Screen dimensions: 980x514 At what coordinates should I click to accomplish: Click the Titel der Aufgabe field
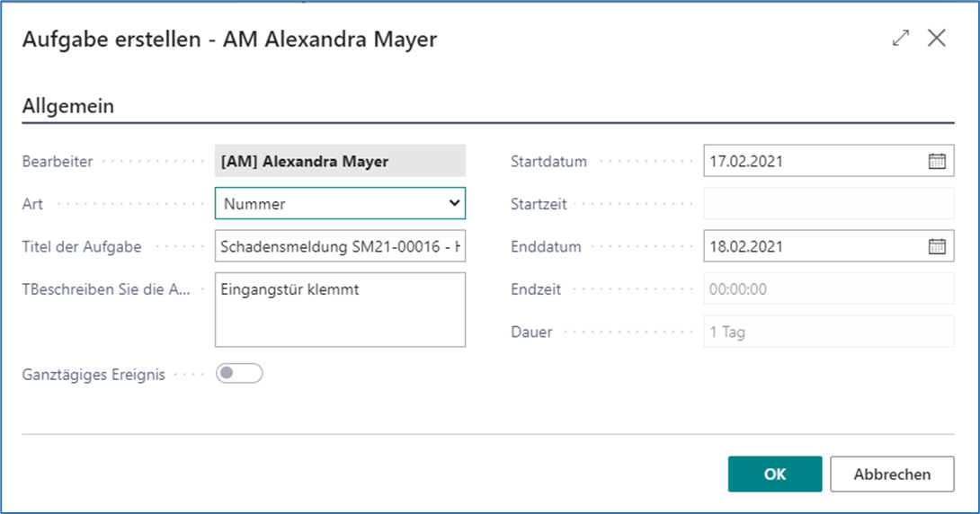coord(340,246)
